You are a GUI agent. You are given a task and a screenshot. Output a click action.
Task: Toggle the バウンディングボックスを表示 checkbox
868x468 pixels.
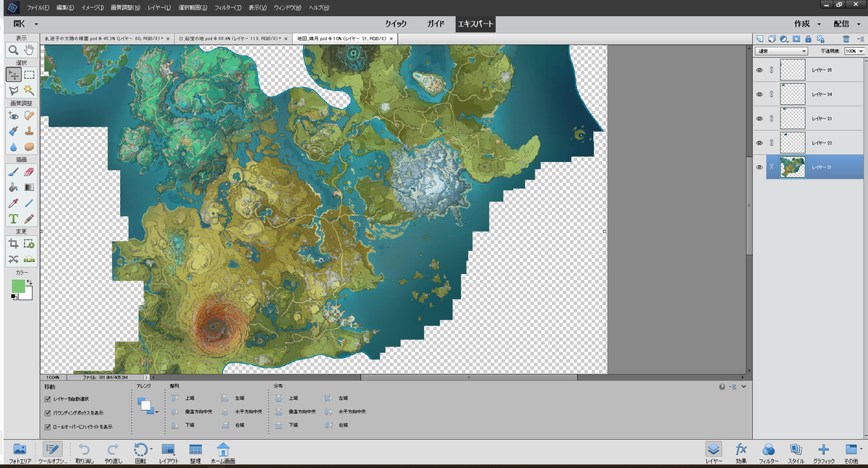tap(48, 412)
